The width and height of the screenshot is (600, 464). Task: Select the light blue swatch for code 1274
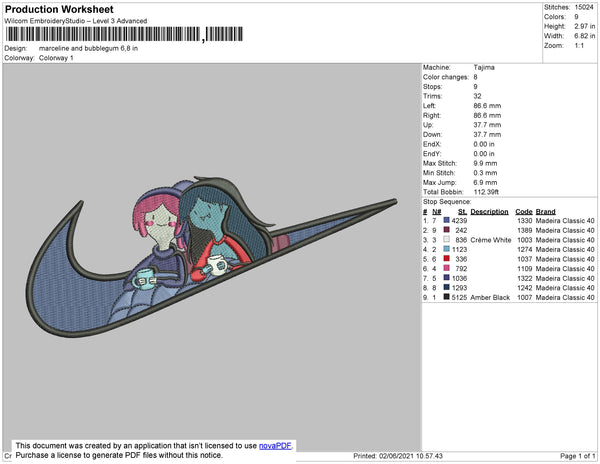coord(447,249)
